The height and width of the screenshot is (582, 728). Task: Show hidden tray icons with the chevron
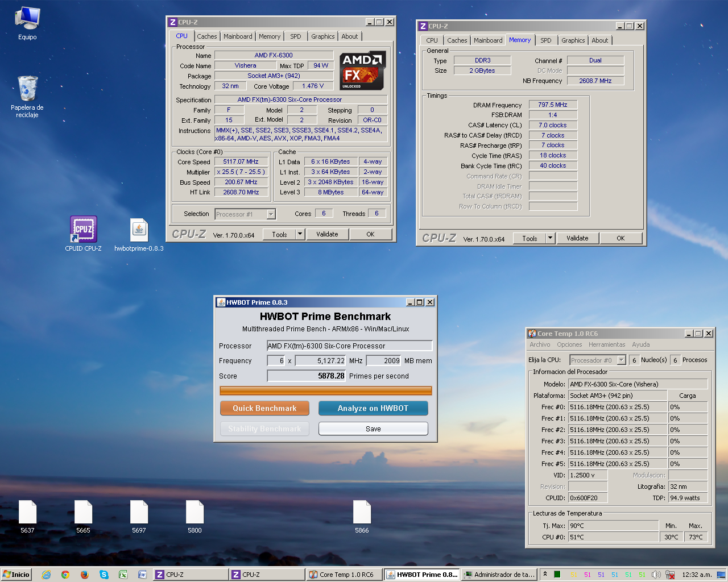(x=545, y=574)
